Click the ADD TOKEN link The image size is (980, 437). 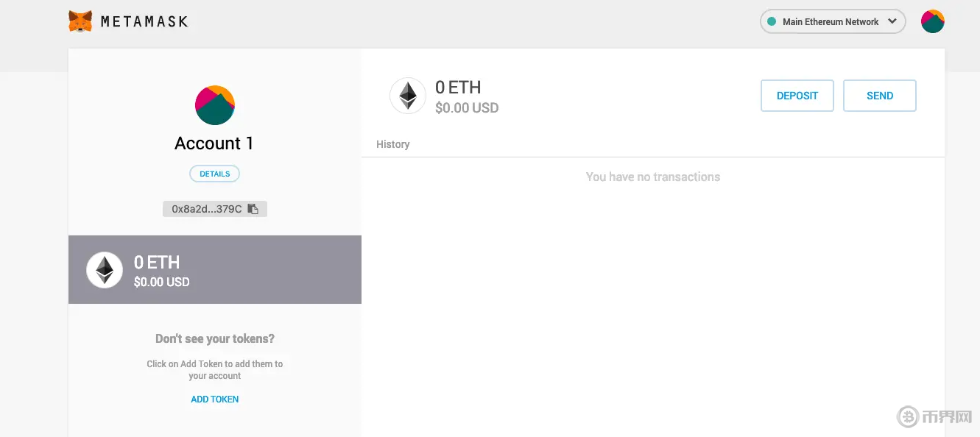point(215,399)
